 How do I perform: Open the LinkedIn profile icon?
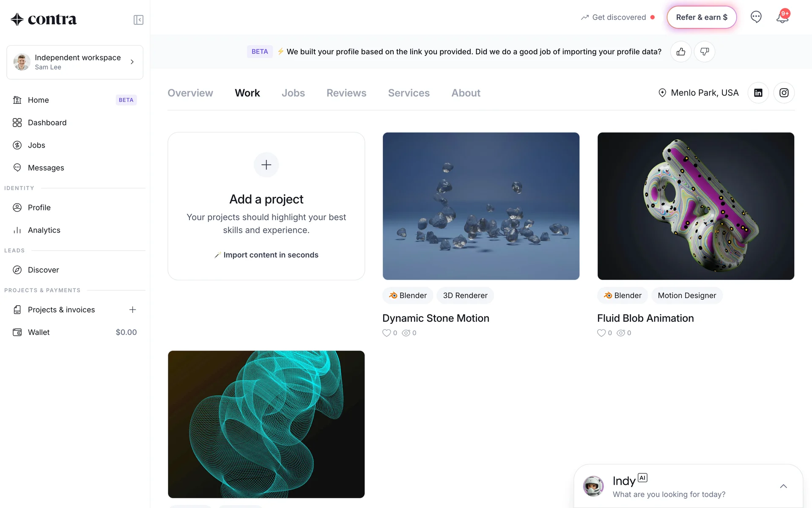[758, 93]
